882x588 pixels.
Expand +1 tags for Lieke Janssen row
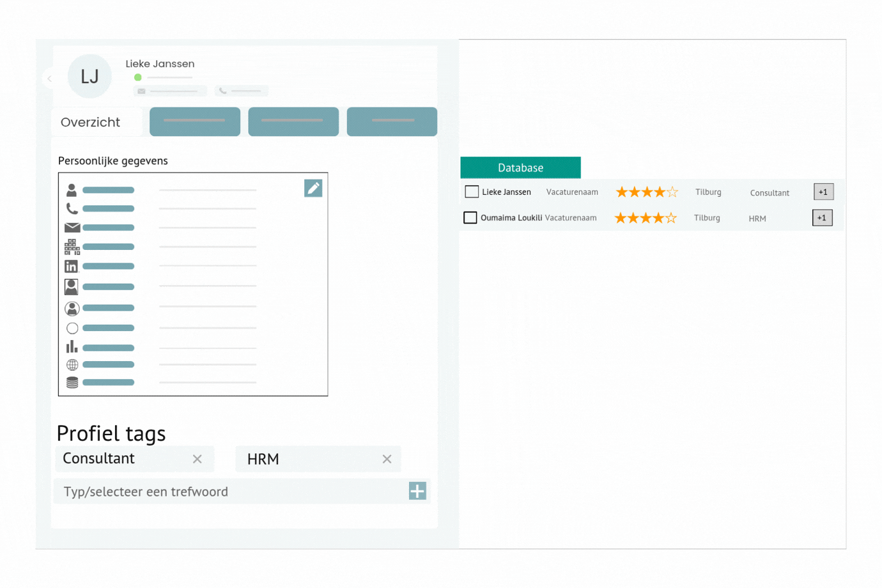823,192
